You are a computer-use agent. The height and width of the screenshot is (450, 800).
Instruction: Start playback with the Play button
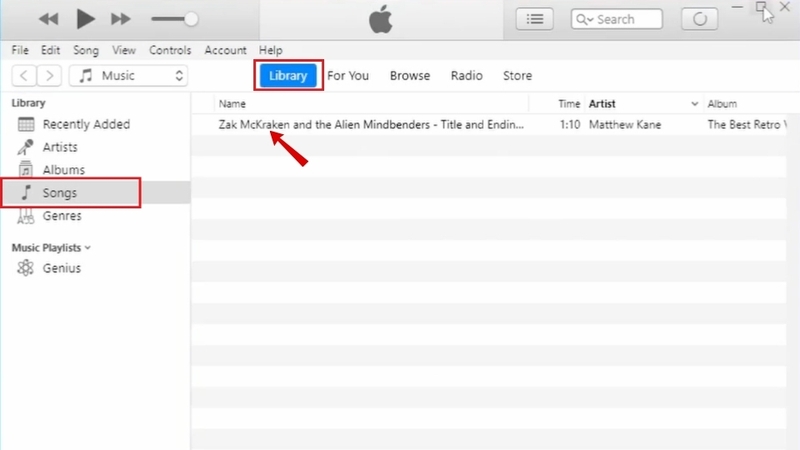[85, 19]
